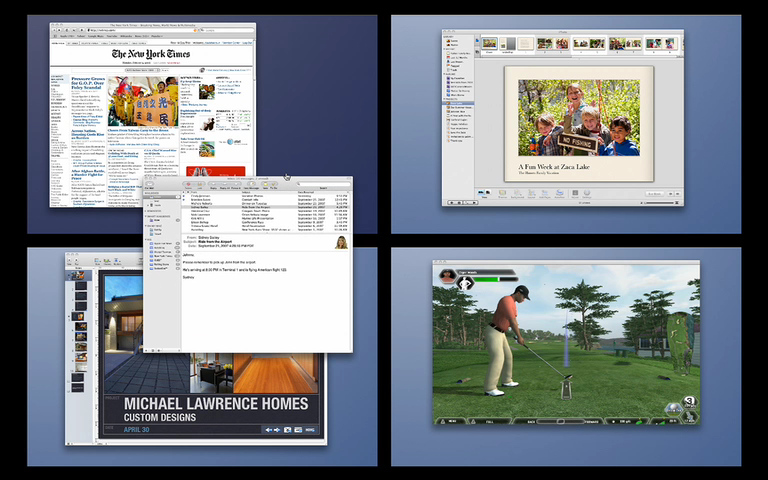768x480 pixels.
Task: Click the golf club 3 wood icon
Action: point(690,402)
